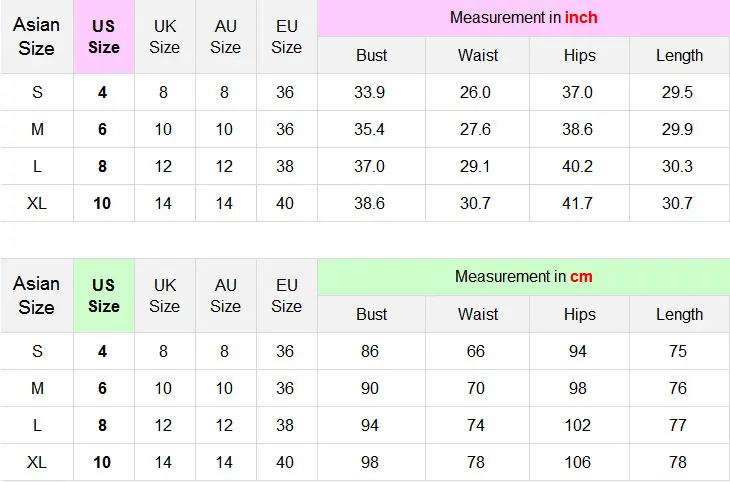Select the 'Measurement in cm' header
Image resolution: width=730 pixels, height=482 pixels.
pyautogui.click(x=524, y=277)
